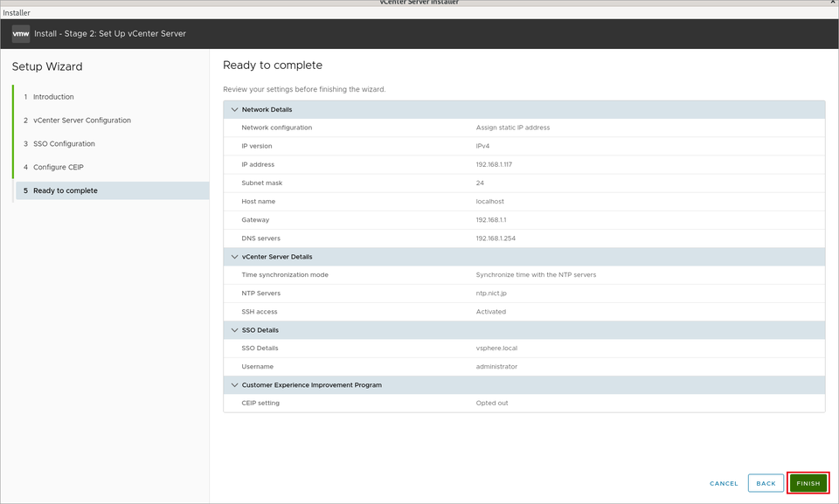Click the FINISH button
This screenshot has width=839, height=504.
coord(808,483)
